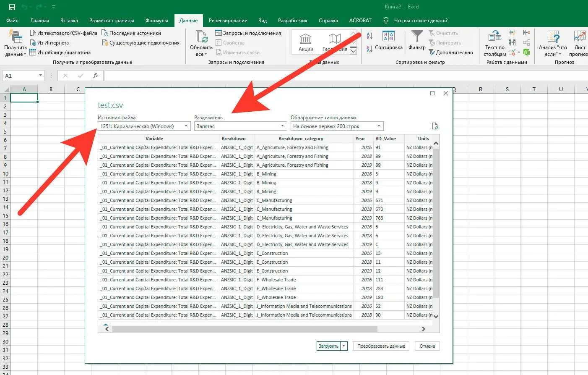Save the workbook with the floppy icon
Viewport: 588px width, 375px height.
click(12, 7)
